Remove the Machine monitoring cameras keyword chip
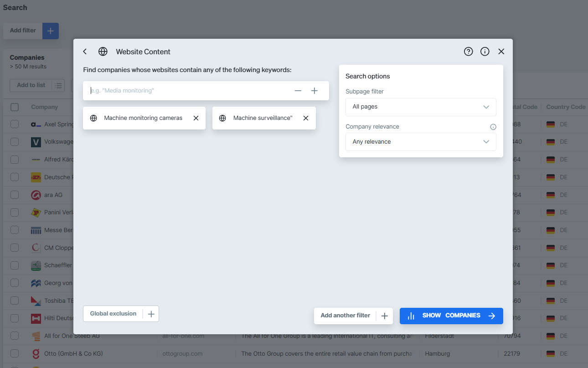 pos(196,118)
